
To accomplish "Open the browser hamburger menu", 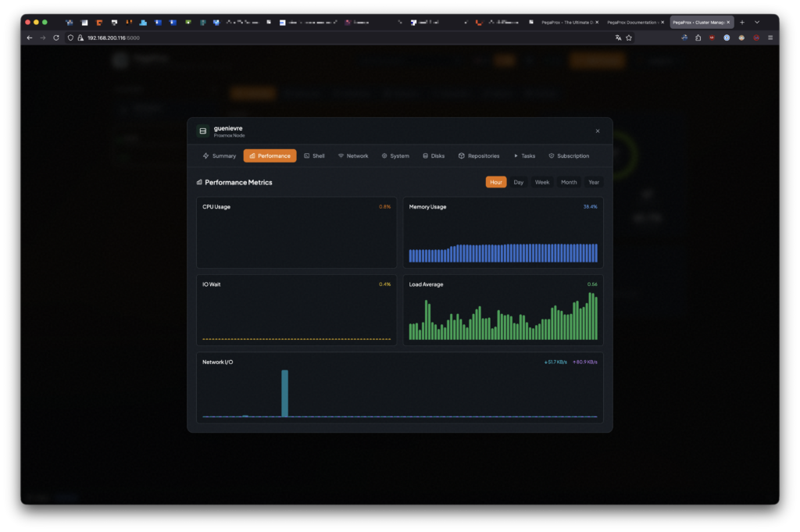I will coord(770,37).
